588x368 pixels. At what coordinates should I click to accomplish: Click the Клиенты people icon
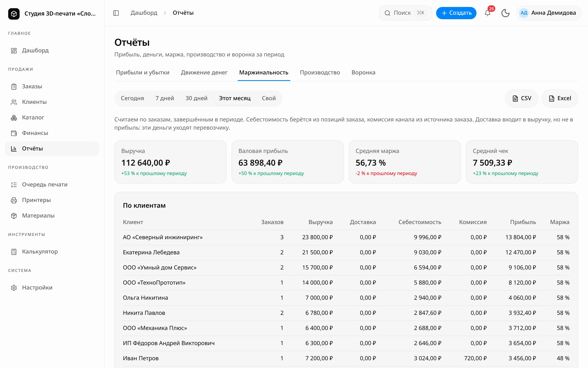14,102
